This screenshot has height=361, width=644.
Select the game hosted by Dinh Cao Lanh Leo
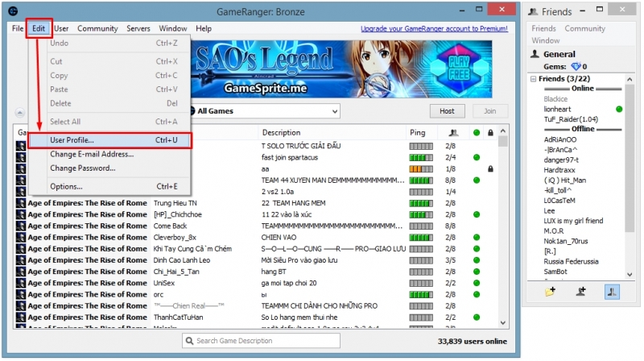click(x=182, y=260)
